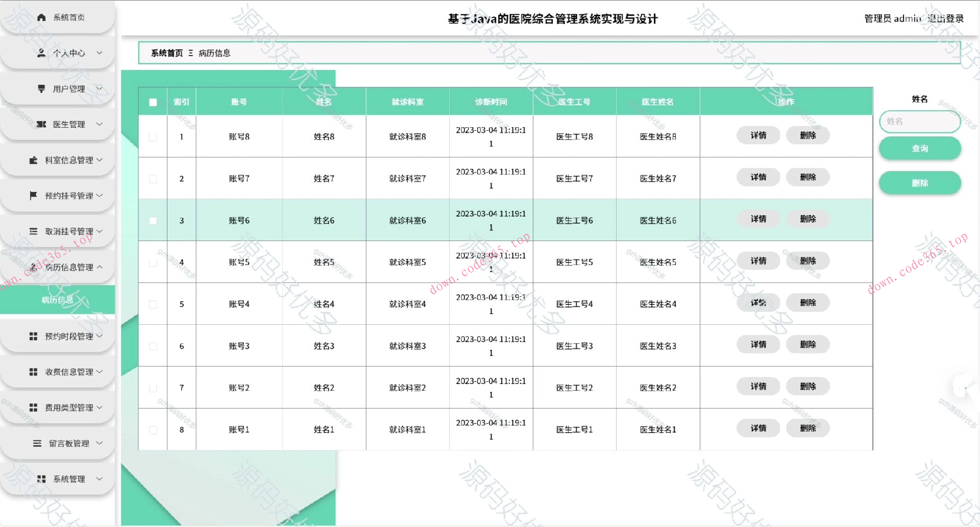The image size is (980, 527).
Task: Check the checkbox on row for 账号8
Action: point(153,136)
